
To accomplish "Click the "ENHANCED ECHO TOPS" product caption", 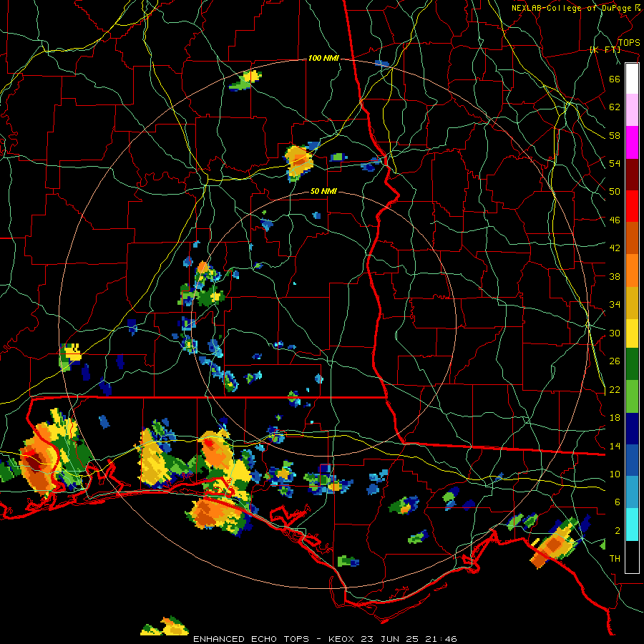I will (x=250, y=639).
